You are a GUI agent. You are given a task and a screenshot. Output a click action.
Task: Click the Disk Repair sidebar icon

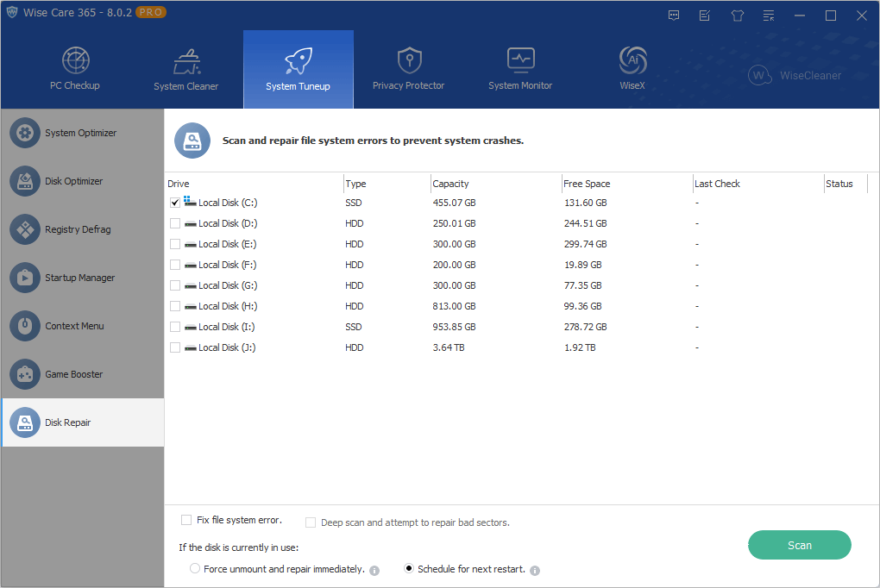pos(25,422)
